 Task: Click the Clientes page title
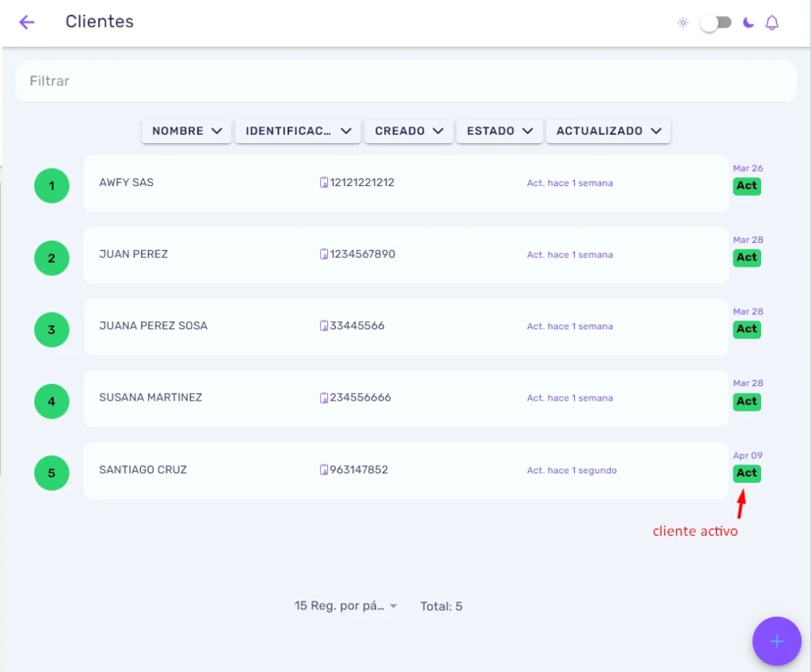[x=99, y=21]
